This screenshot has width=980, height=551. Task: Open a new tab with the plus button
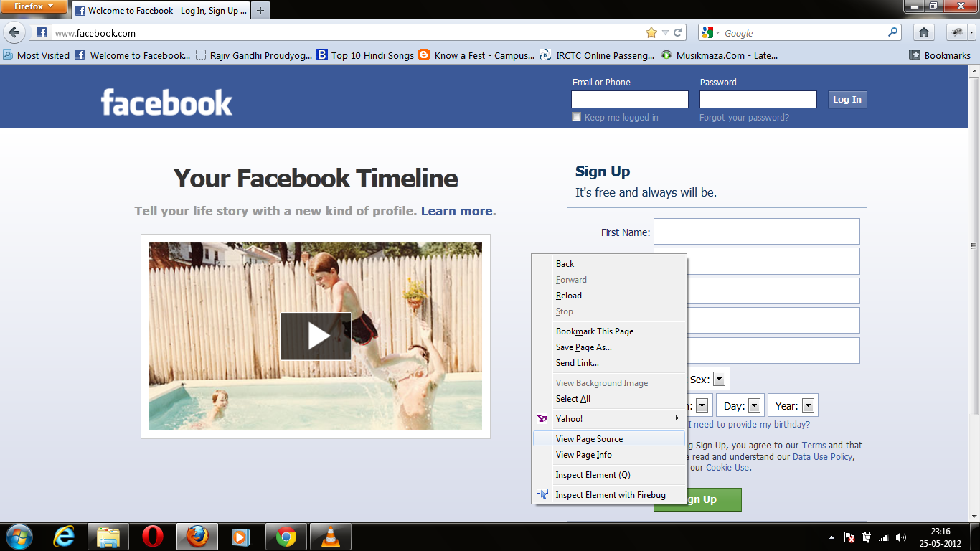tap(260, 11)
